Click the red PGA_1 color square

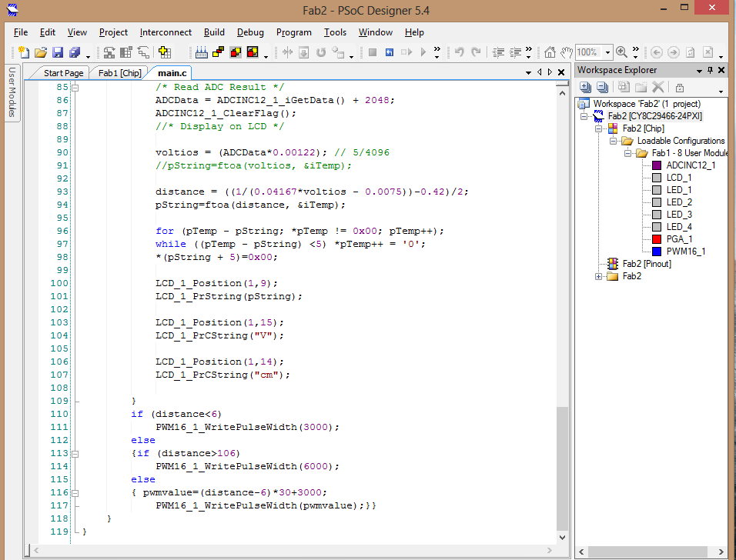point(657,239)
